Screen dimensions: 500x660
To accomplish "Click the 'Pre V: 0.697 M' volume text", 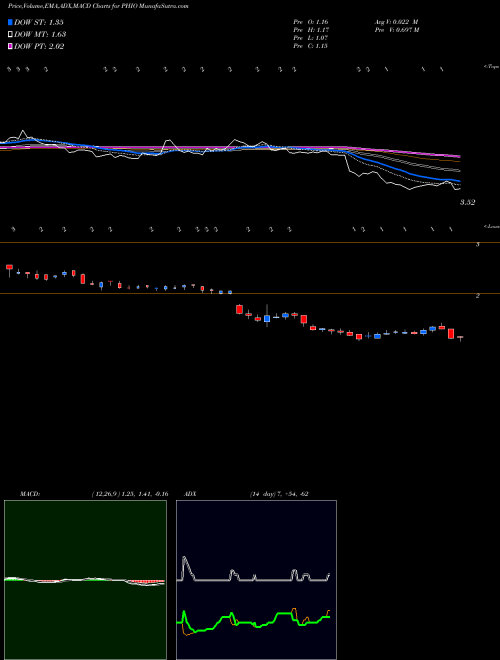I will [x=397, y=30].
